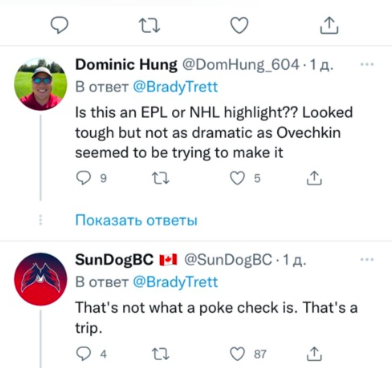The image size is (392, 368).
Task: Retweet the top tweet
Action: coord(149,26)
